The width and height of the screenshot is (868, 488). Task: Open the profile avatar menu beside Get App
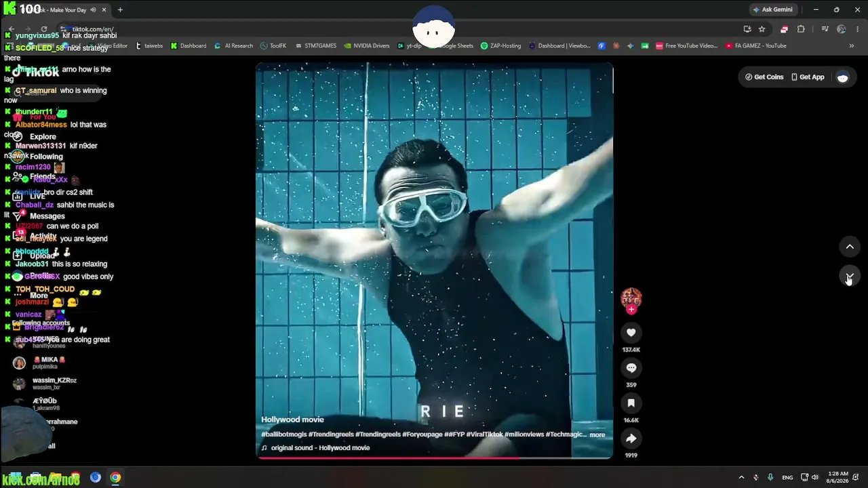pos(843,77)
